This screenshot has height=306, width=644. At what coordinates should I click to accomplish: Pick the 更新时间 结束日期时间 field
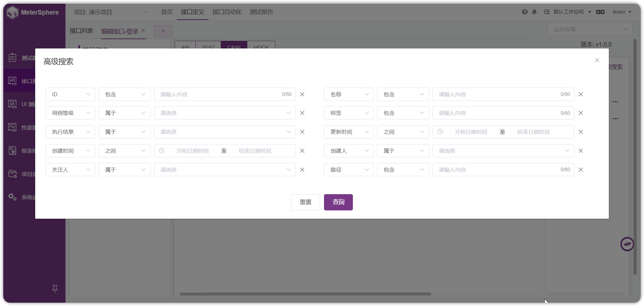(x=533, y=132)
